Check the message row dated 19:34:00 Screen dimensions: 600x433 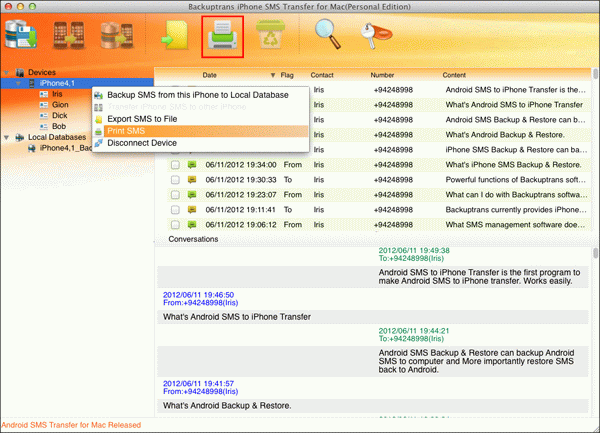175,165
